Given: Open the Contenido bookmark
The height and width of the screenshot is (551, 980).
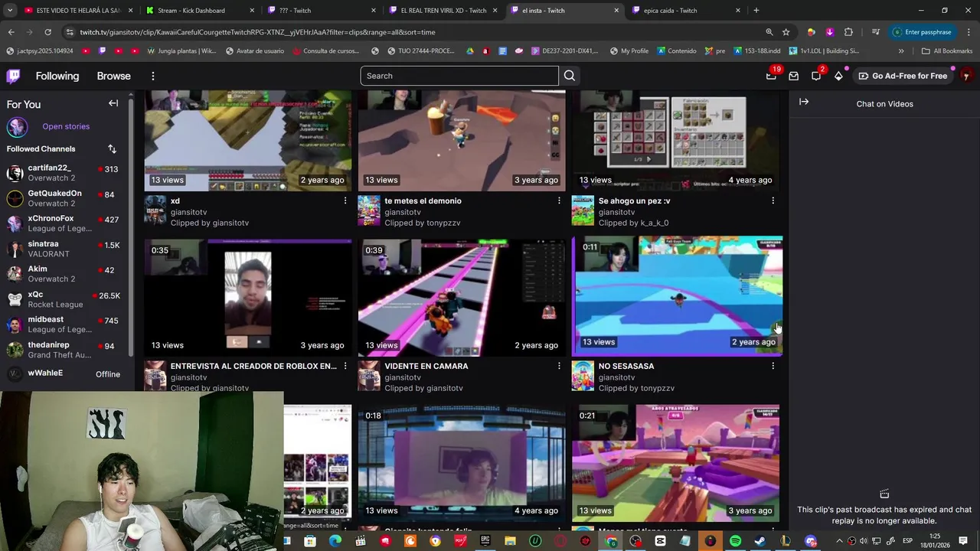Looking at the screenshot, I should point(675,51).
